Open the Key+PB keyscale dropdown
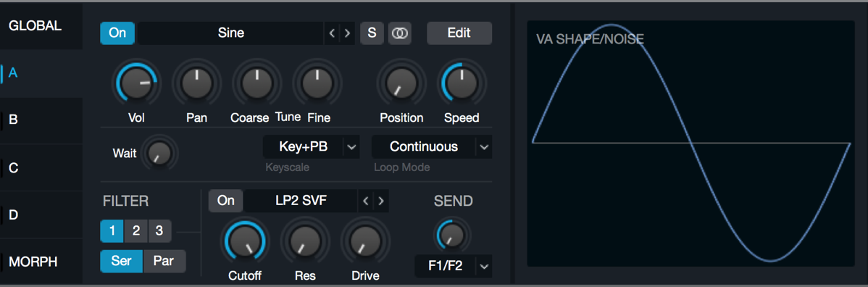 [x=311, y=147]
